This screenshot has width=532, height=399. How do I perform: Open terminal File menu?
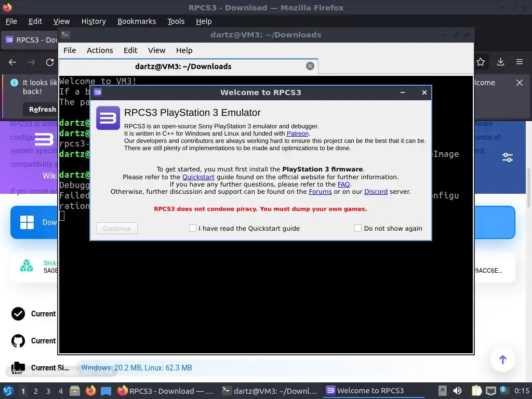pos(70,50)
